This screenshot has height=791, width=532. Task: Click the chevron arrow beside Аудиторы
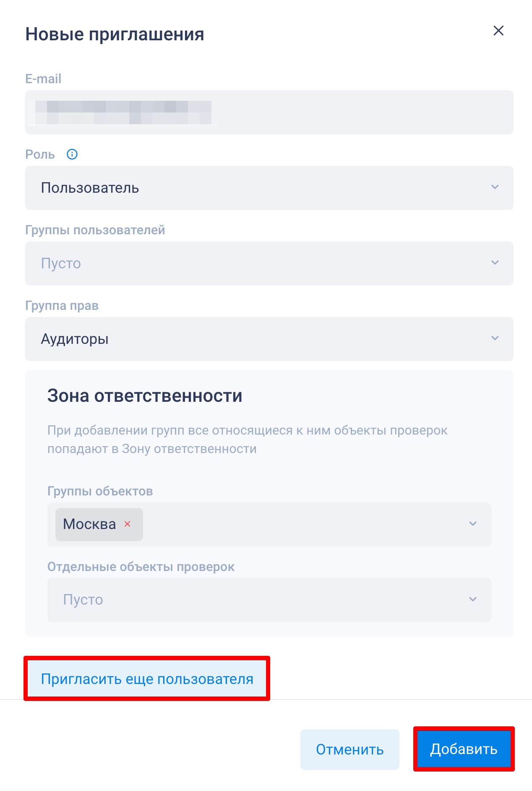coord(495,338)
